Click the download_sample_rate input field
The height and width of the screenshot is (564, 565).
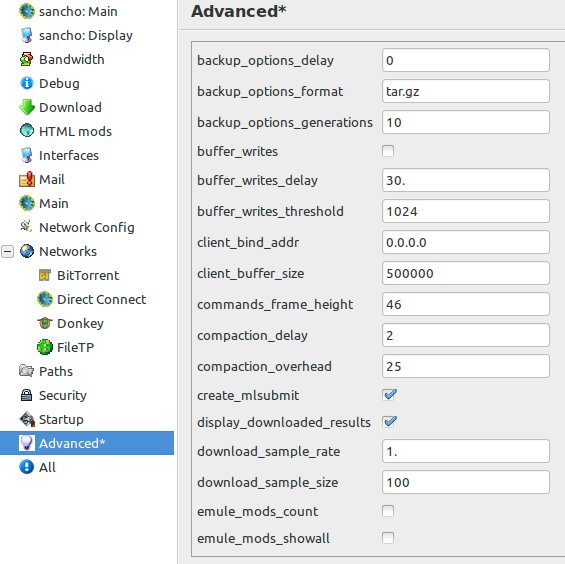click(x=466, y=451)
